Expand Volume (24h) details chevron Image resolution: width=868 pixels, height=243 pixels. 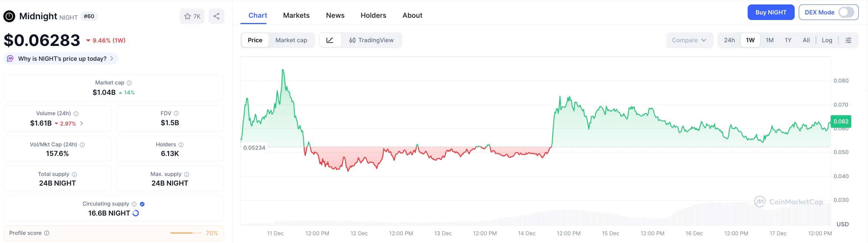81,123
